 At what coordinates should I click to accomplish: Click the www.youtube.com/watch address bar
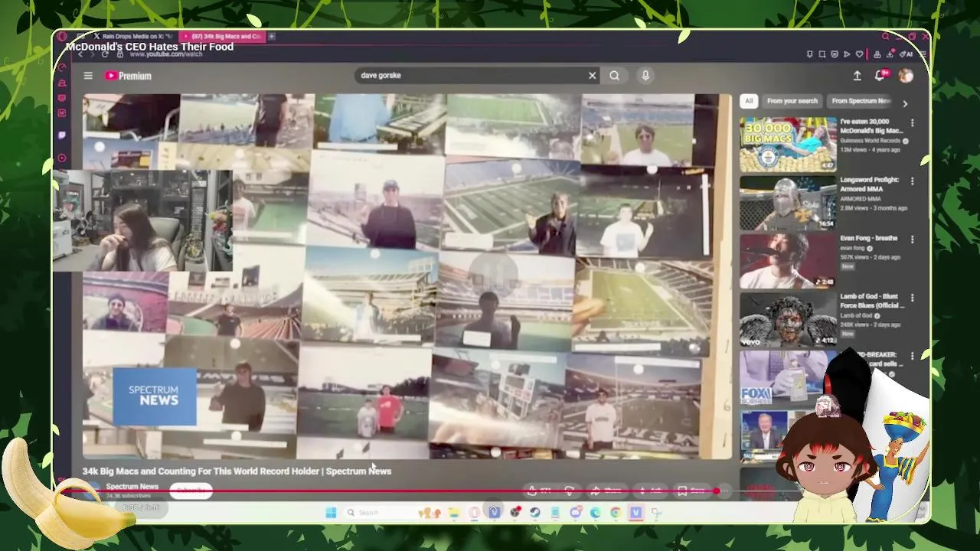(166, 54)
